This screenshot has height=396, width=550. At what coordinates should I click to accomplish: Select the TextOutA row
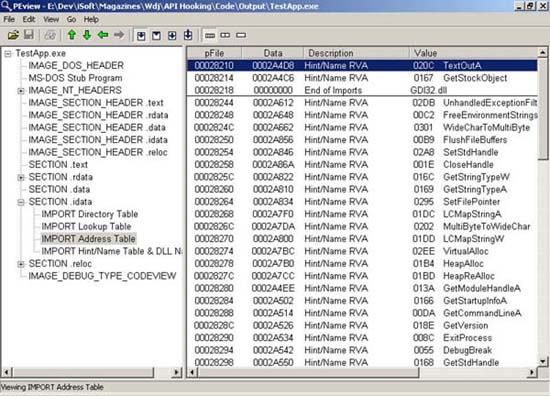point(362,66)
